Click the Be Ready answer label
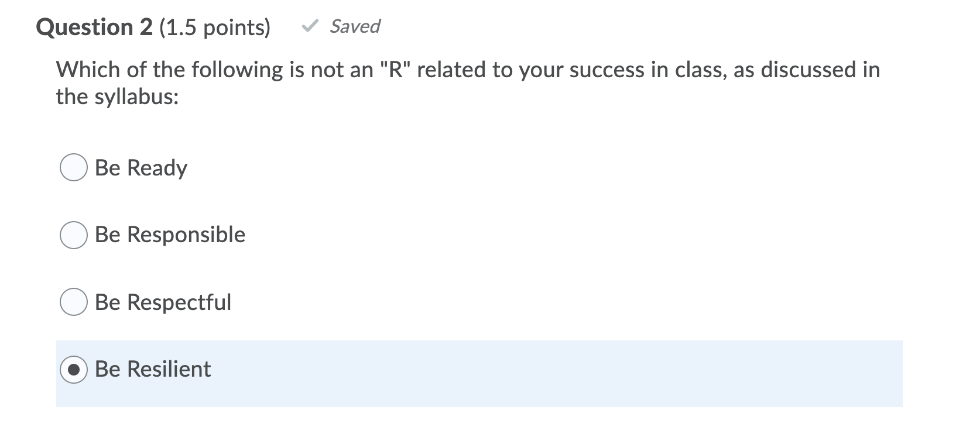This screenshot has height=434, width=980. [x=141, y=168]
